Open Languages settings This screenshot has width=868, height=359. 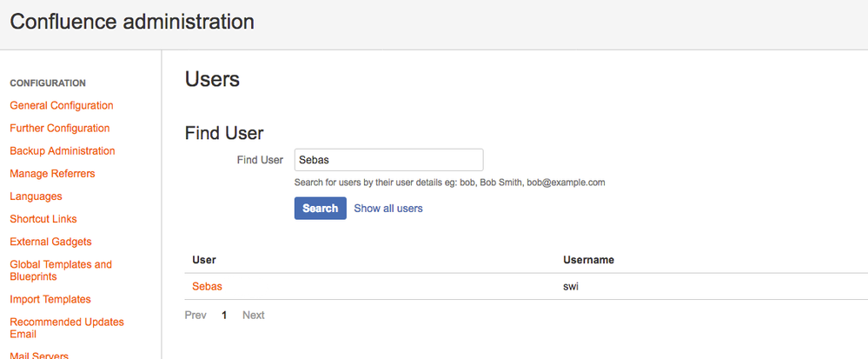click(36, 196)
